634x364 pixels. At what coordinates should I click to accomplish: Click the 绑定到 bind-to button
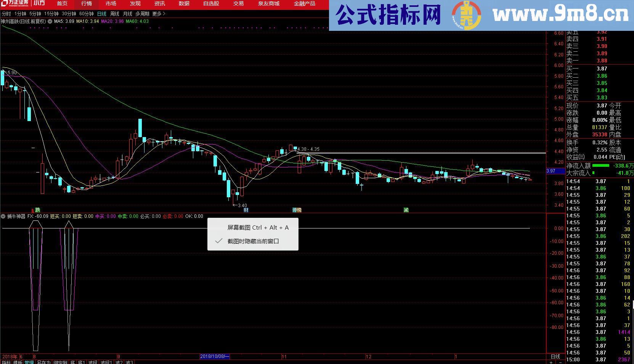point(60,362)
